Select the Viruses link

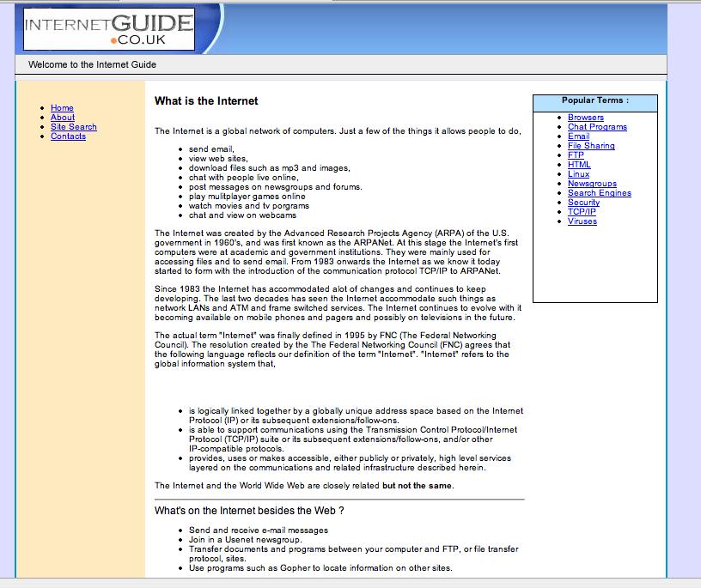point(582,221)
